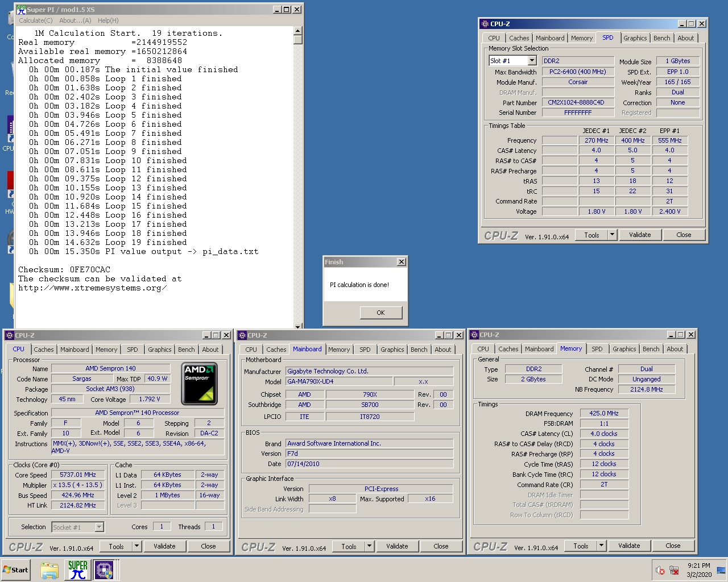The height and width of the screenshot is (582, 728).
Task: Open the Start menu
Action: pyautogui.click(x=16, y=569)
